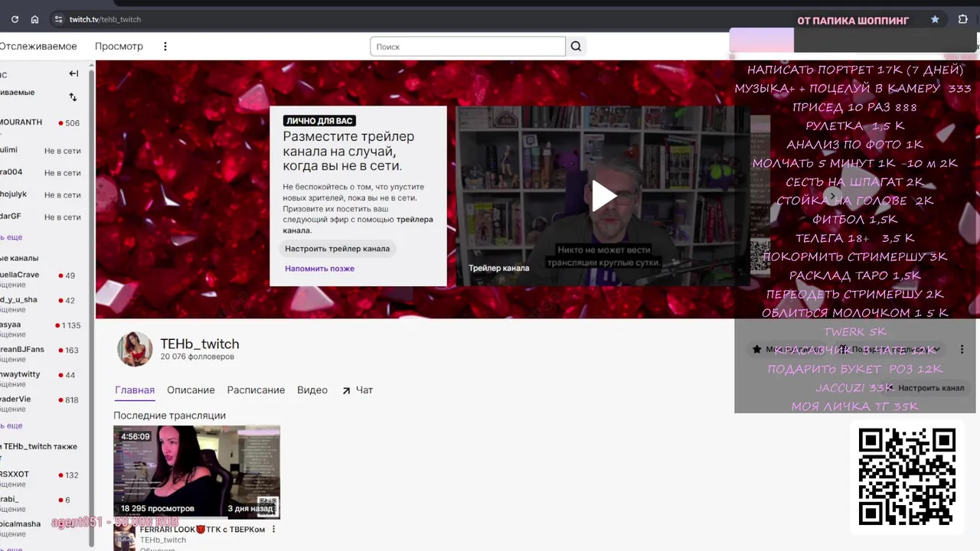
Task: Click TEHb_twitch name under the video title
Action: 162,540
